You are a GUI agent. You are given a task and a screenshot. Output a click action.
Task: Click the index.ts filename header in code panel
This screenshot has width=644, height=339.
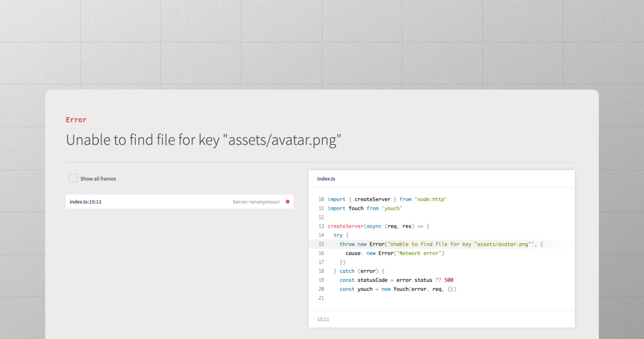(326, 179)
